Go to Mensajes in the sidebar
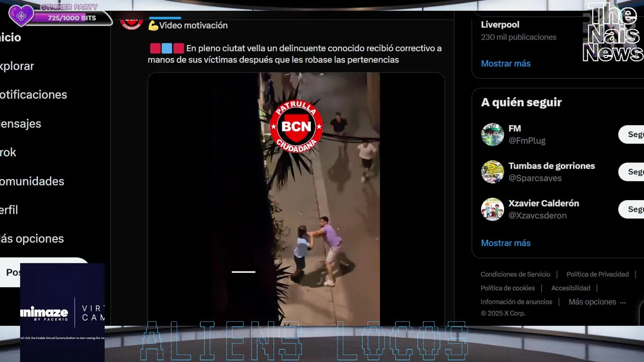This screenshot has width=644, height=362. 21,123
